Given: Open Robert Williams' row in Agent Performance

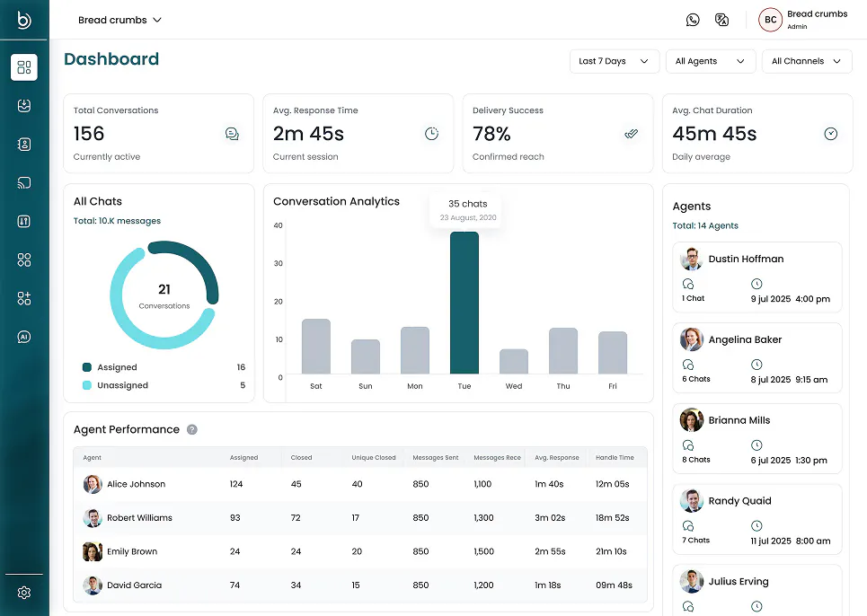Looking at the screenshot, I should tap(360, 517).
